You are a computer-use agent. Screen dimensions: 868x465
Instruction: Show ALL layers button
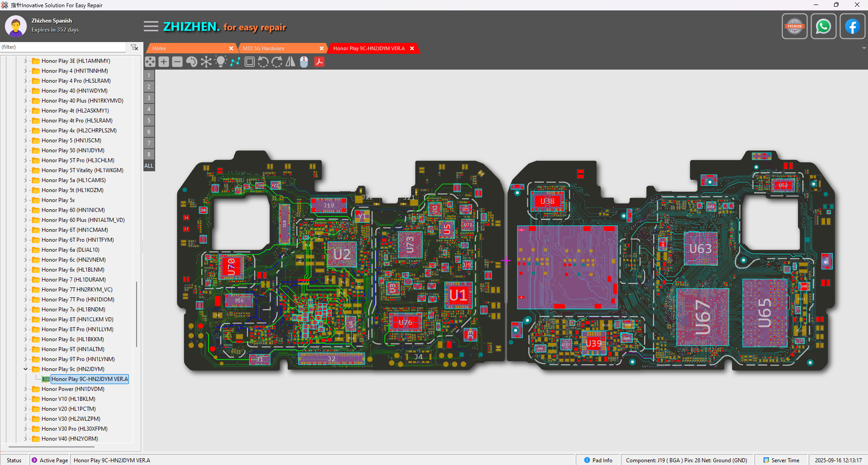[149, 166]
